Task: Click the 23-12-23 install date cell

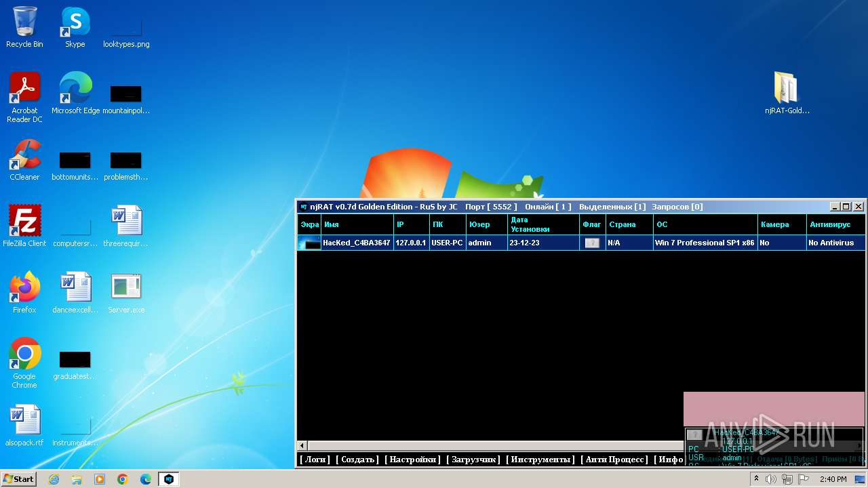Action: (x=544, y=243)
